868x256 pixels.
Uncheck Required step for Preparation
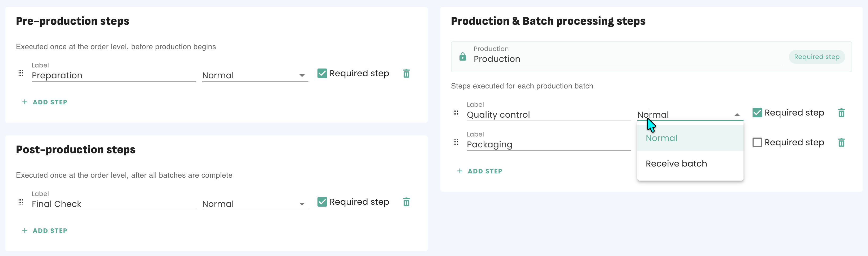click(322, 73)
